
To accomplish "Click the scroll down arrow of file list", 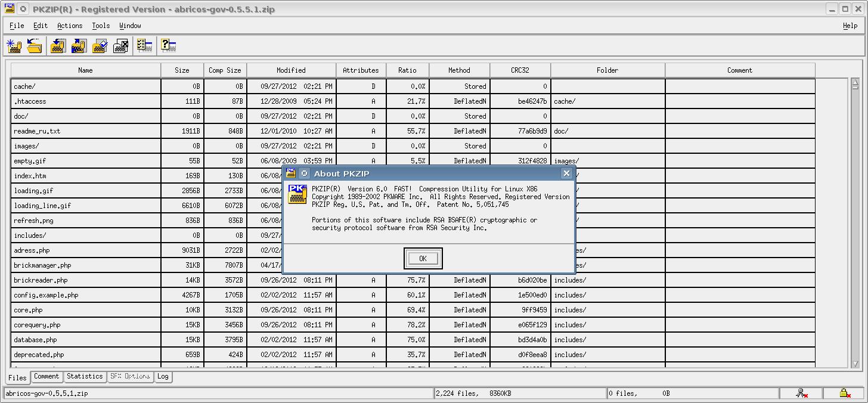I will (855, 362).
